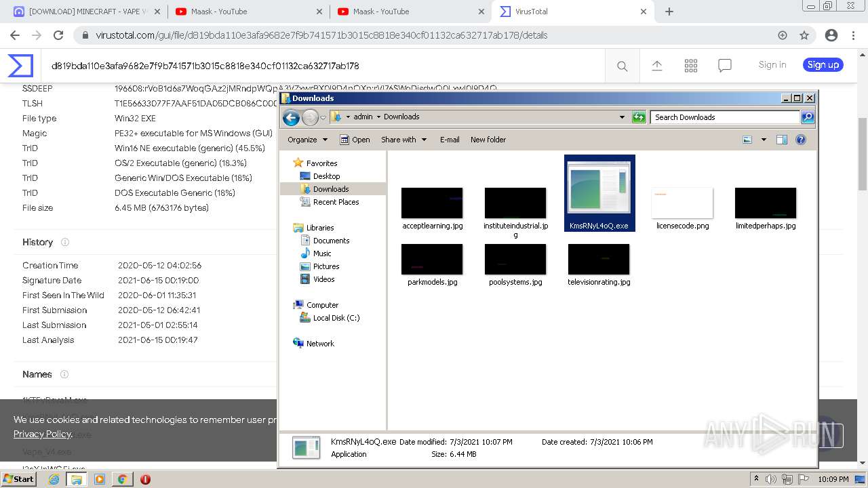Toggle the Explorer preview pane icon

pyautogui.click(x=782, y=140)
